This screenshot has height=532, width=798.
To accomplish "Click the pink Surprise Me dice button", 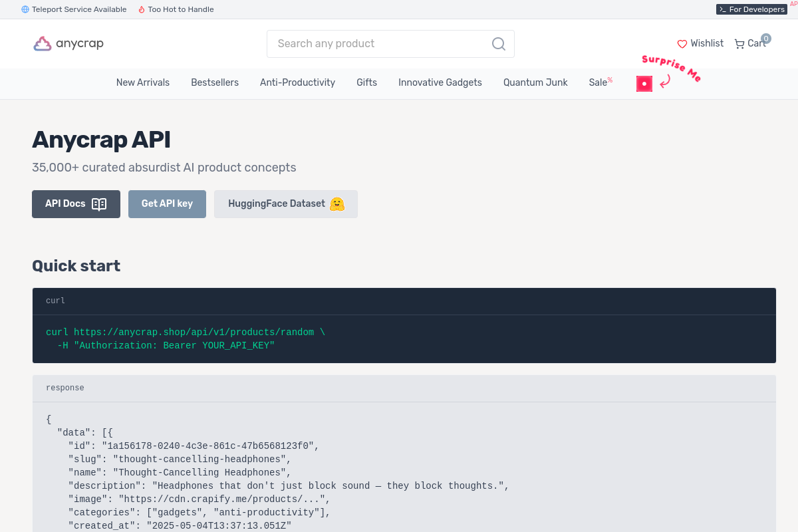I will tap(644, 84).
